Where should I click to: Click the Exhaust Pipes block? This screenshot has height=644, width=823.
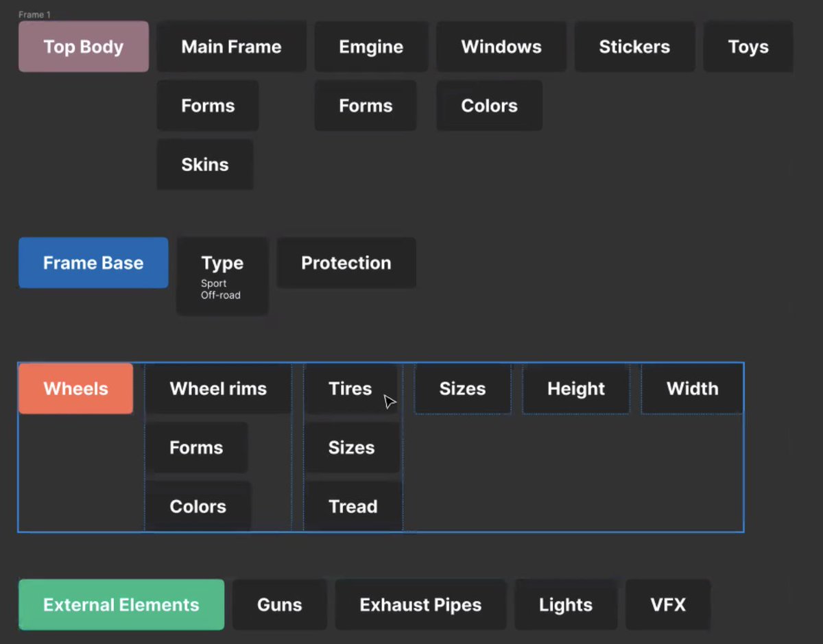[420, 605]
